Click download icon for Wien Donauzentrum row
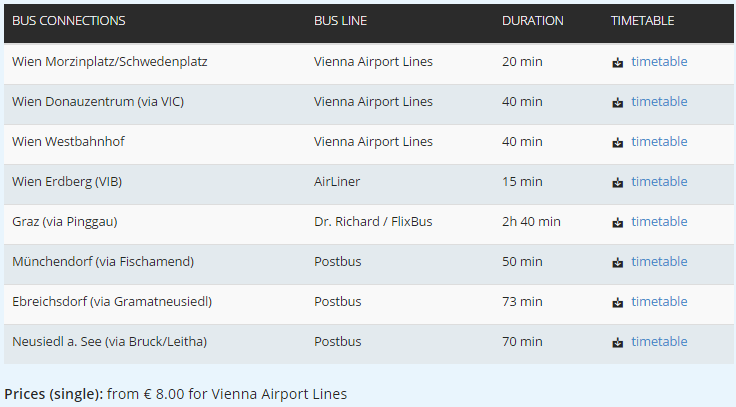 pyautogui.click(x=617, y=102)
